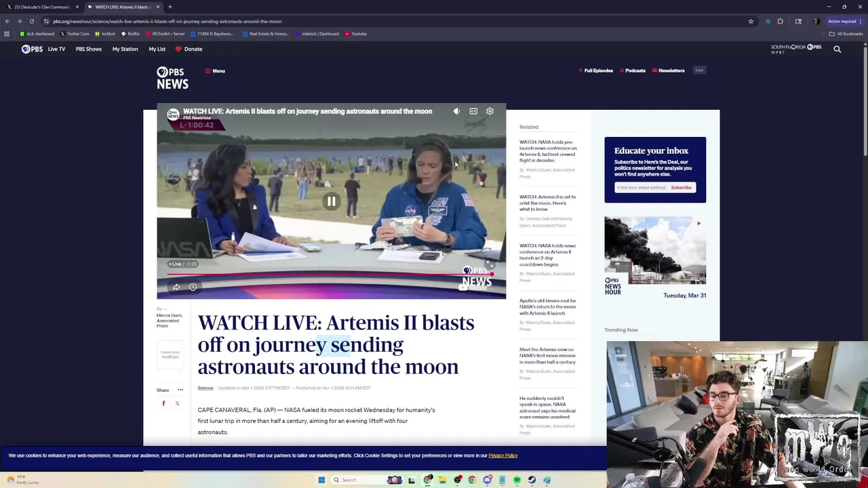Open the PBS News logo homepage link
868x488 pixels.
point(172,78)
